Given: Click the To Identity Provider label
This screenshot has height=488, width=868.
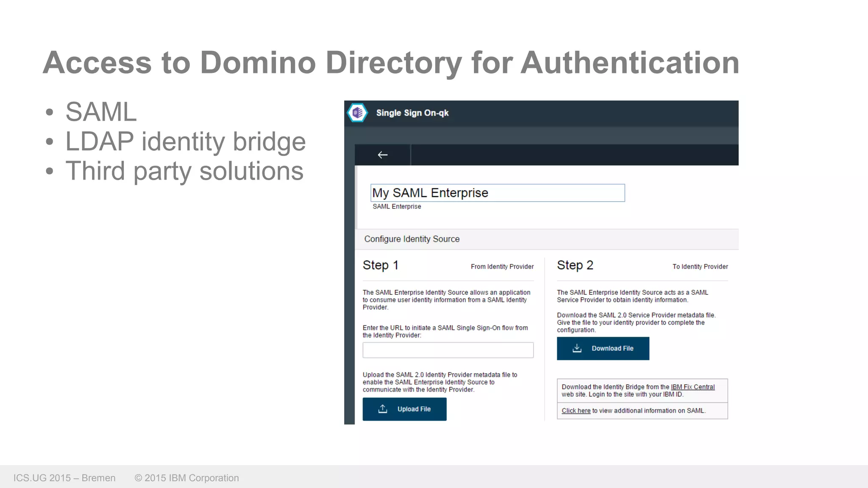Looking at the screenshot, I should coord(700,266).
